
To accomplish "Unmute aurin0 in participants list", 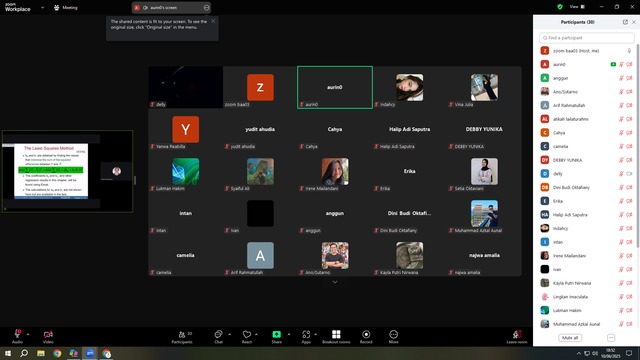I will 621,64.
